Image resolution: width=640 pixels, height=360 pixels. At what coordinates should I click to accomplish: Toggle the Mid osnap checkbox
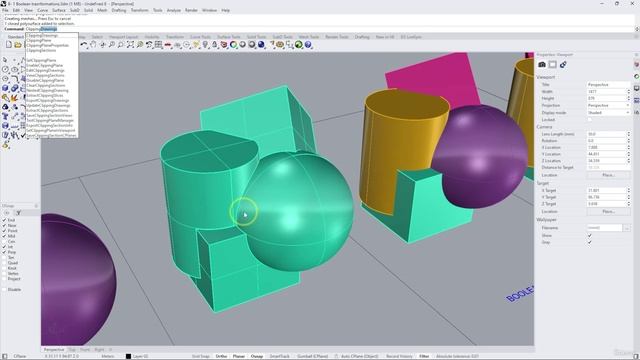[x=4, y=236]
